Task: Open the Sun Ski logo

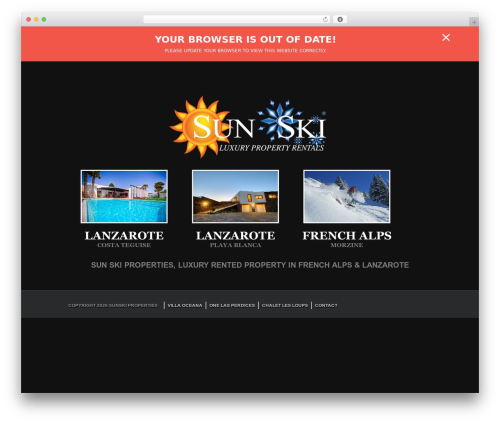Action: 248,127
